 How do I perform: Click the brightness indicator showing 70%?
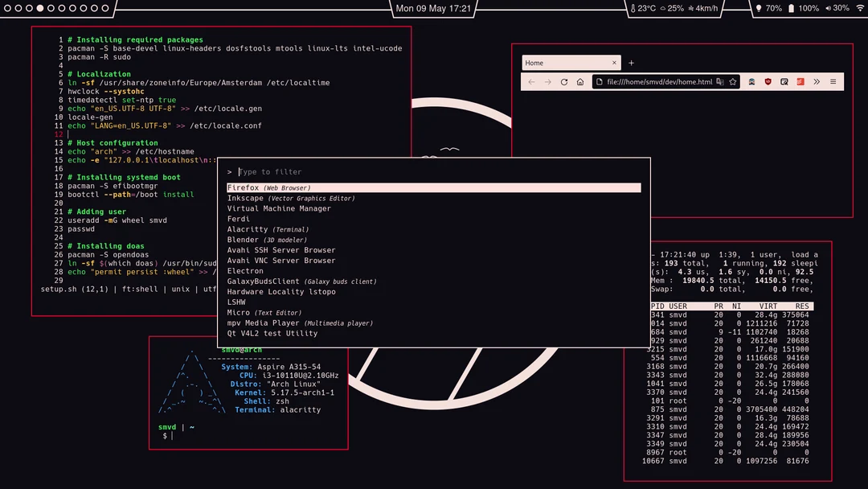[x=759, y=8]
